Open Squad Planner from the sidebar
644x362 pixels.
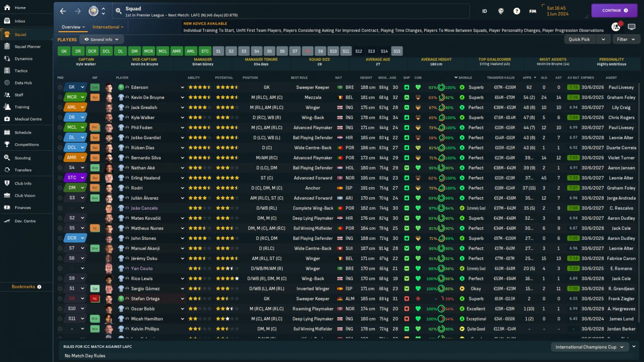27,47
